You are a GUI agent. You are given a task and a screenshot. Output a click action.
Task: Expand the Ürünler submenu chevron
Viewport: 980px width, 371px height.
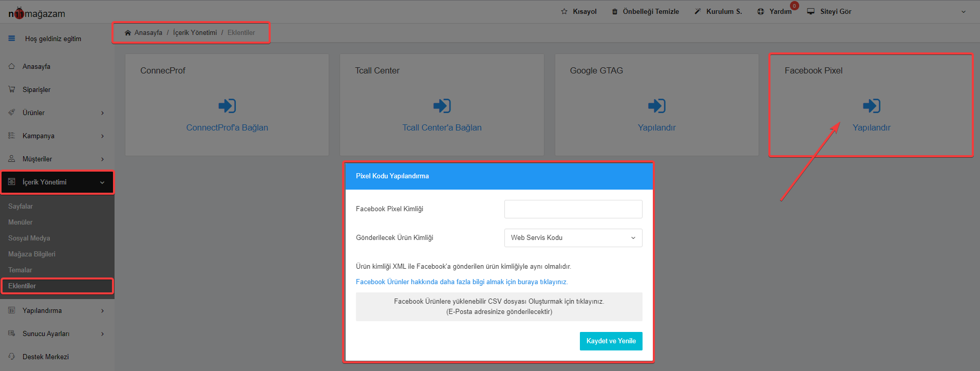pos(103,113)
